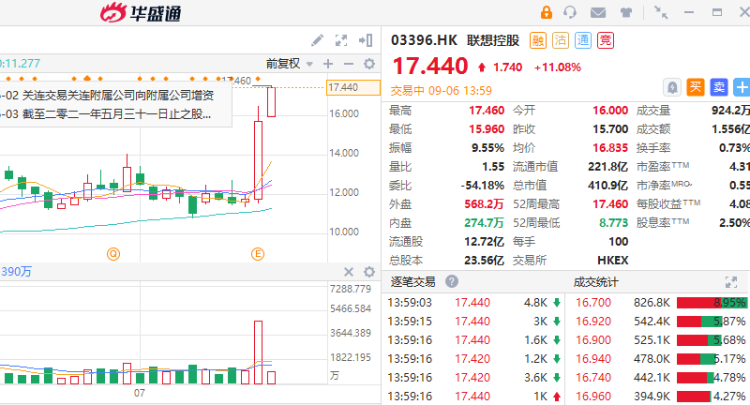
Task: Close the volume indicator panel
Action: (x=349, y=272)
